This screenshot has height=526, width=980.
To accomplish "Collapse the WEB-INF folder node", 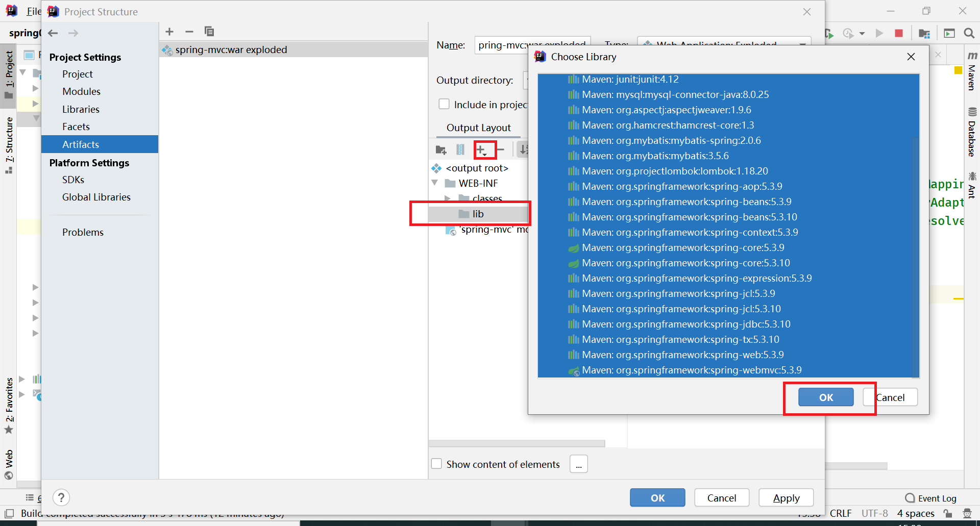I will 435,183.
